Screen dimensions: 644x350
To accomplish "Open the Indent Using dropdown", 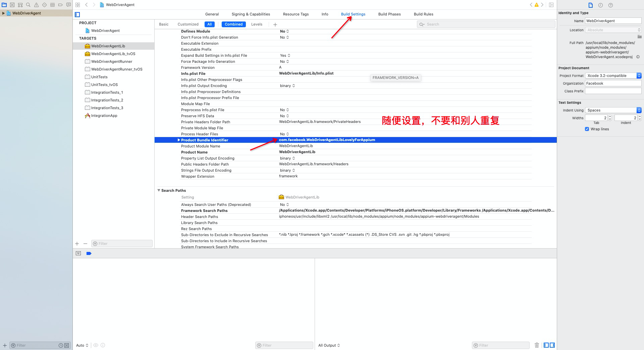I will (x=613, y=110).
